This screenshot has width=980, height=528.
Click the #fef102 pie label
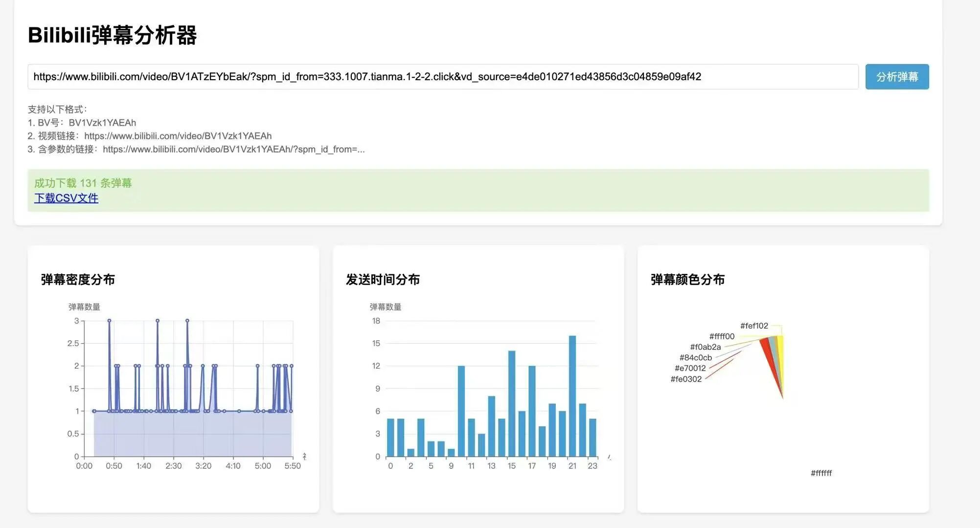pyautogui.click(x=753, y=326)
